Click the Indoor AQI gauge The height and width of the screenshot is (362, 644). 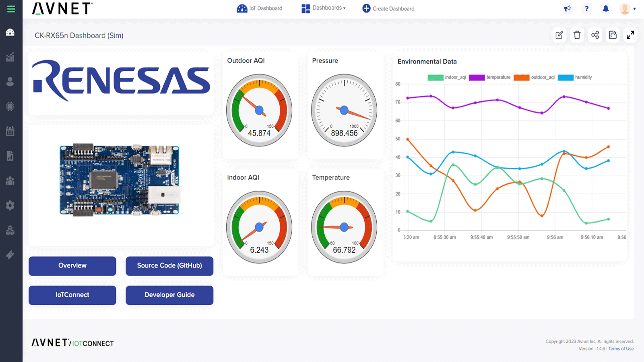[x=259, y=227]
